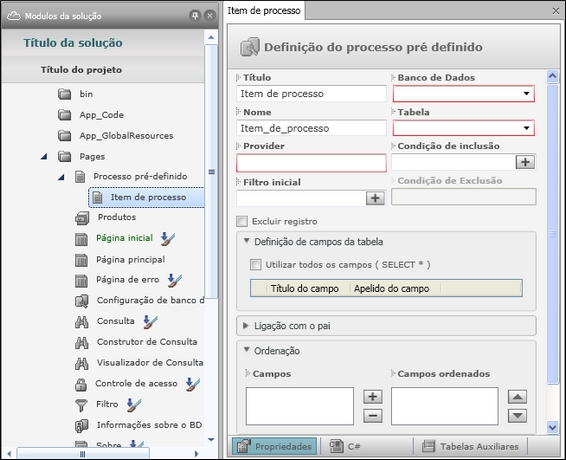Click the Nome input field
The height and width of the screenshot is (460, 566).
[x=311, y=128]
